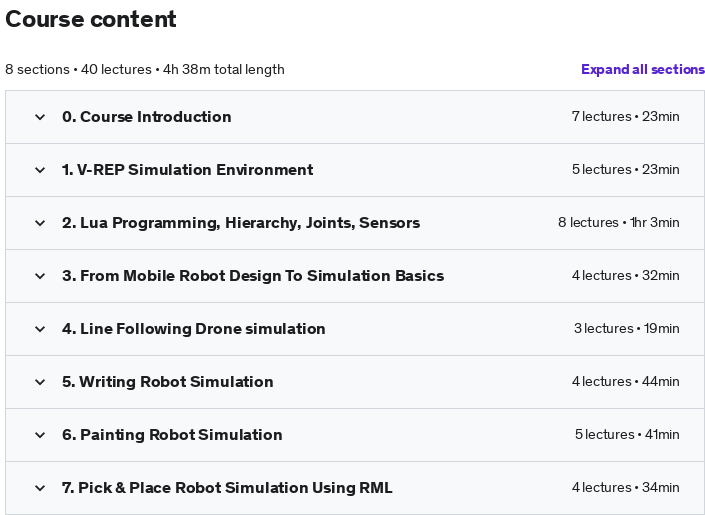This screenshot has height=515, width=705.
Task: Open section title 1. V-REP Simulation Environment
Action: point(187,170)
